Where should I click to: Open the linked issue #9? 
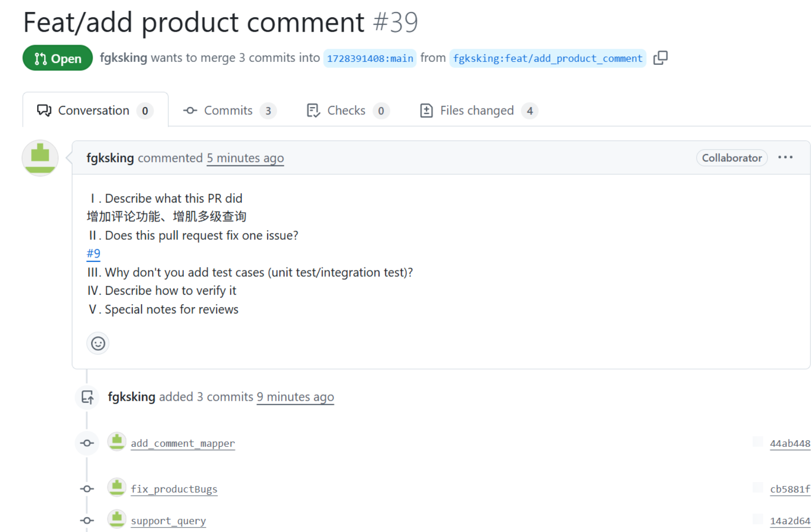93,254
